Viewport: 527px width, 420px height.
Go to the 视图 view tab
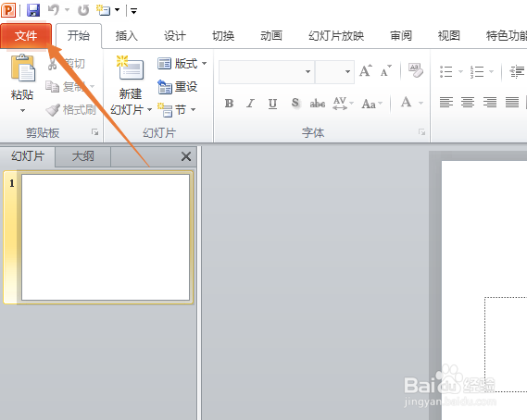tap(449, 35)
